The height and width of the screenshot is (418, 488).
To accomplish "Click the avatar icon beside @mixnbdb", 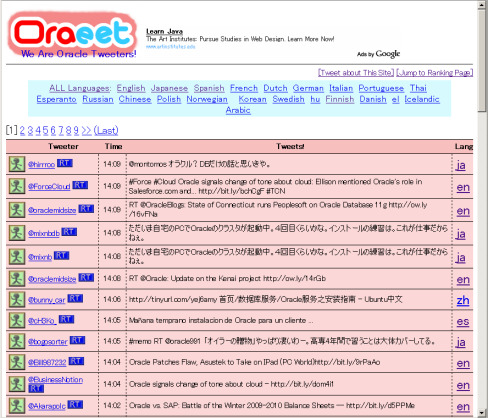I will [x=17, y=233].
